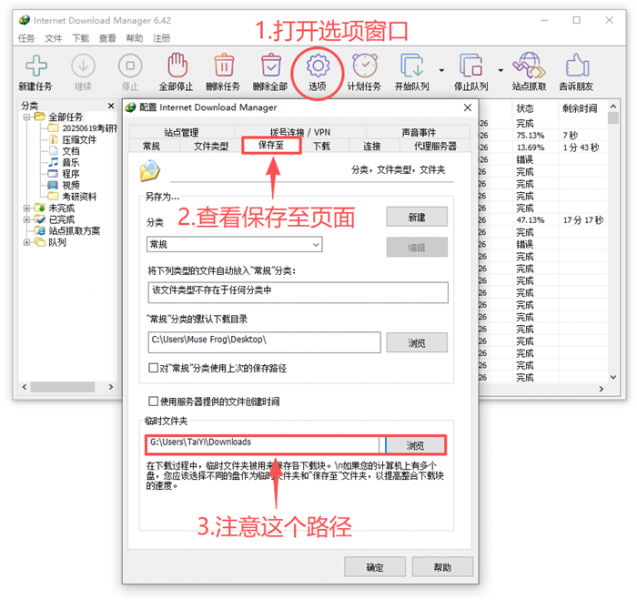Image resolution: width=637 pixels, height=600 pixels.
Task: Click the 全部停止 hand icon
Action: (177, 65)
